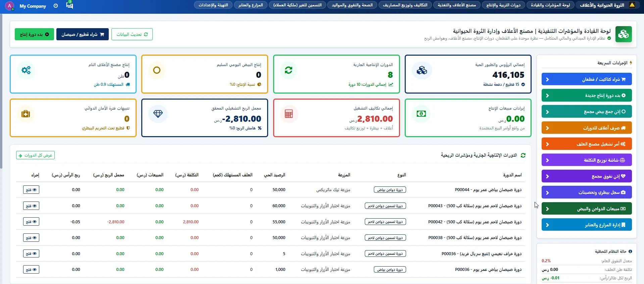The width and height of the screenshot is (644, 284).
Task: Refresh data with "تحديث البيانات" button
Action: (132, 34)
